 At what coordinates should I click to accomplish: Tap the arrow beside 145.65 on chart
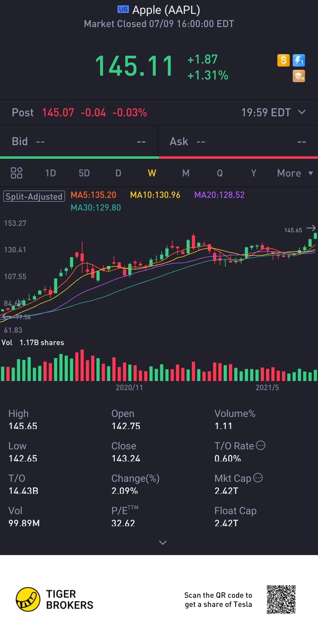click(x=311, y=228)
